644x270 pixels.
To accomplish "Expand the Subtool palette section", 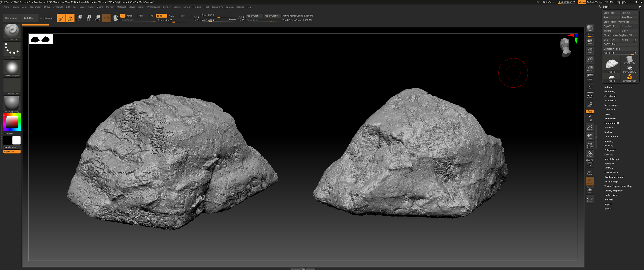I will coord(608,87).
